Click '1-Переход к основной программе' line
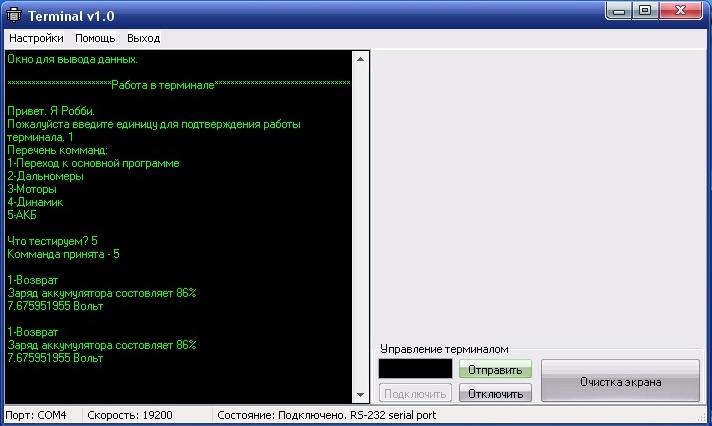712x426 pixels. pyautogui.click(x=93, y=163)
